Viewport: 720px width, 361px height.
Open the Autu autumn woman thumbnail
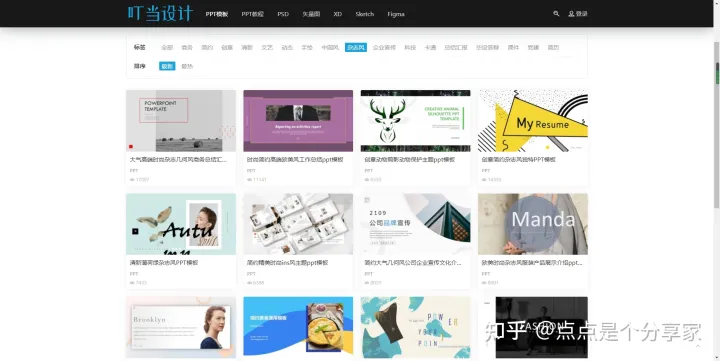[181, 224]
